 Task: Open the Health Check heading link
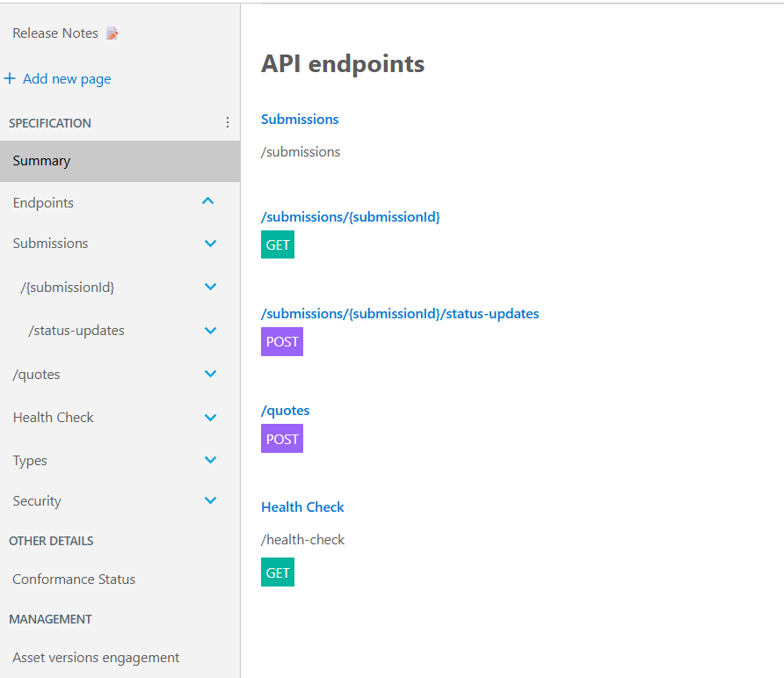302,507
